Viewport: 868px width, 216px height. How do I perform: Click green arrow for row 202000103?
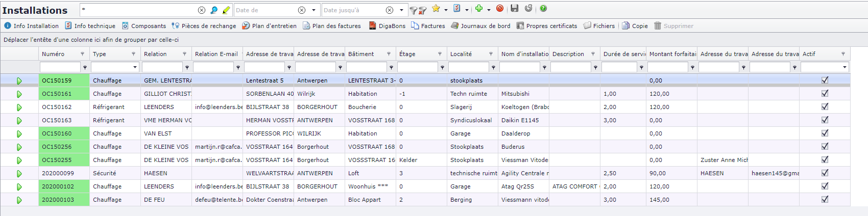click(x=19, y=200)
